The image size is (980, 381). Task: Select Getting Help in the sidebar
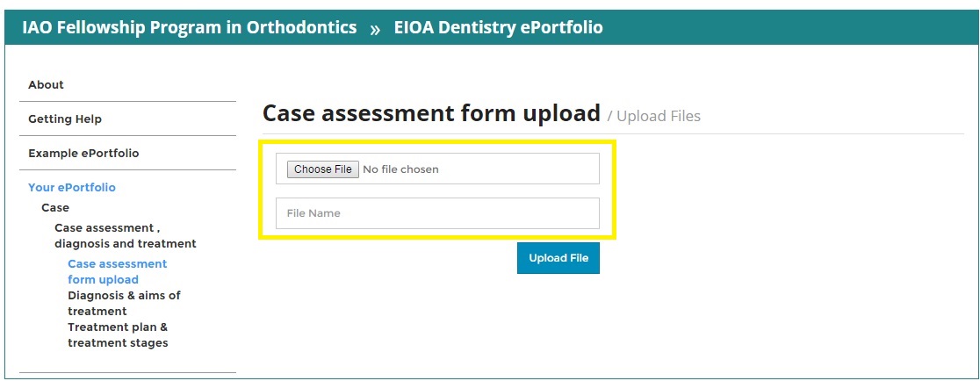coord(65,119)
